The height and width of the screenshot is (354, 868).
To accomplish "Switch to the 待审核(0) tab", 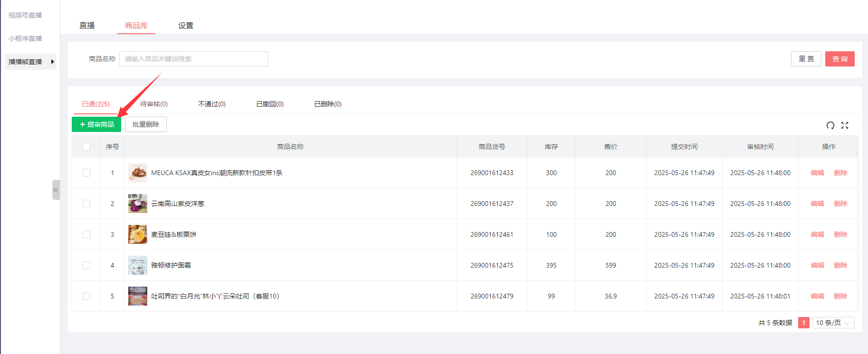I will [x=153, y=104].
